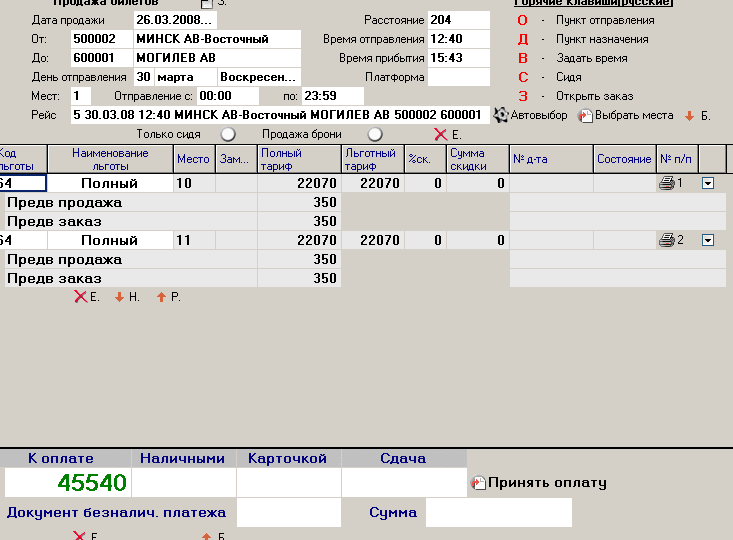
Task: Click the red X E. icon below the table
Action: tap(80, 297)
